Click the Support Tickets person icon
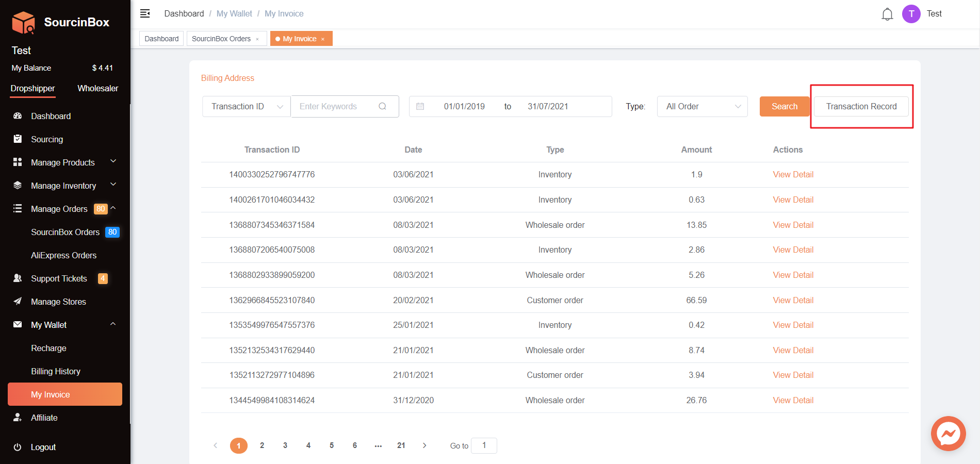Viewport: 980px width, 464px height. point(18,278)
